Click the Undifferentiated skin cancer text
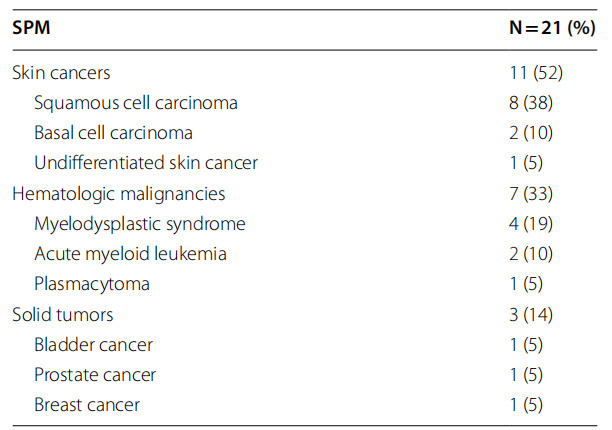This screenshot has width=612, height=430. click(146, 163)
